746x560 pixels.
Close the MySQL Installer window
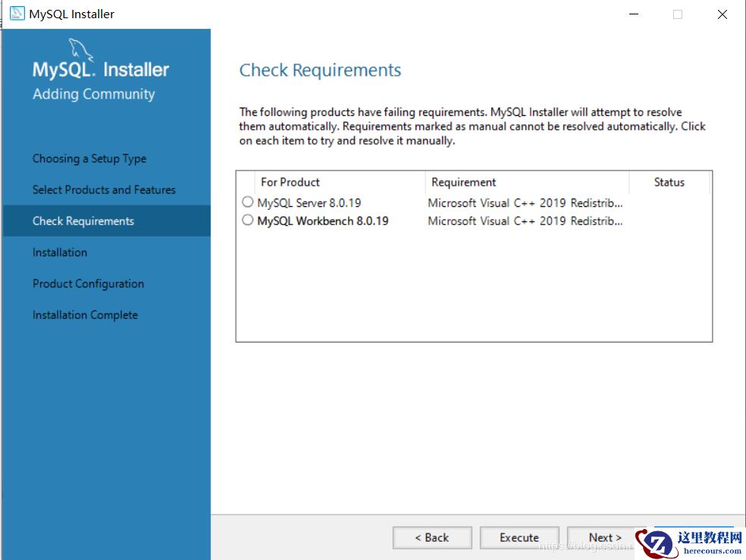click(x=722, y=14)
